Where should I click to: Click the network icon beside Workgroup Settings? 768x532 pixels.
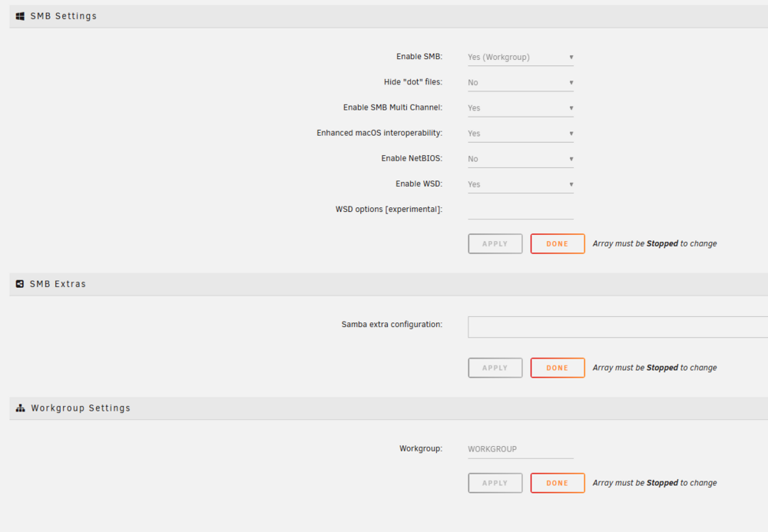tap(20, 408)
